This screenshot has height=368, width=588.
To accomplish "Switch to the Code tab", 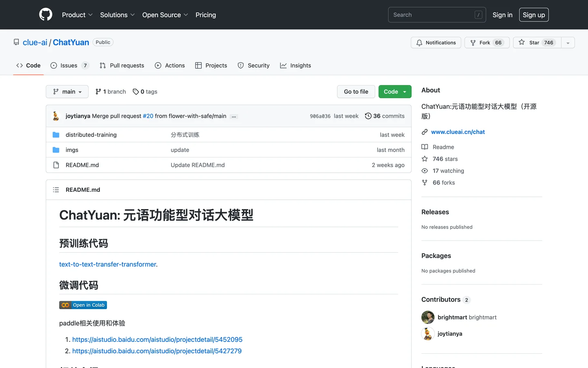I will point(29,65).
